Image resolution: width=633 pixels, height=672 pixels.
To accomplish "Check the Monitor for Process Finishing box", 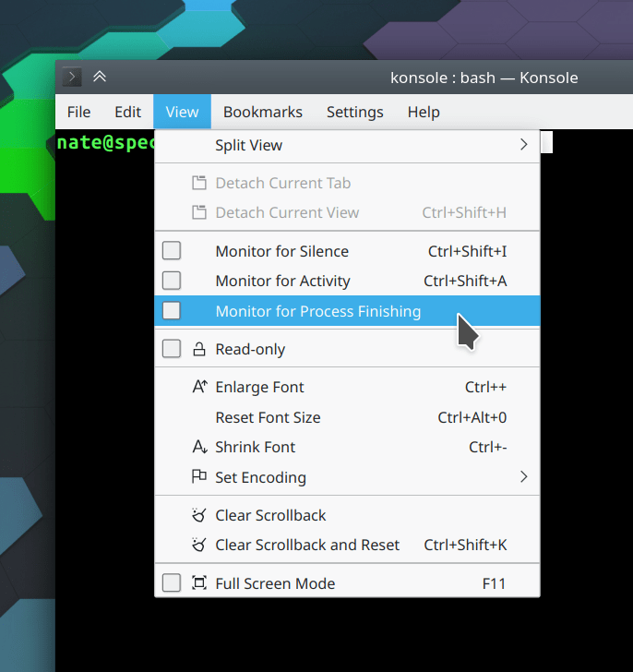I will tap(172, 311).
